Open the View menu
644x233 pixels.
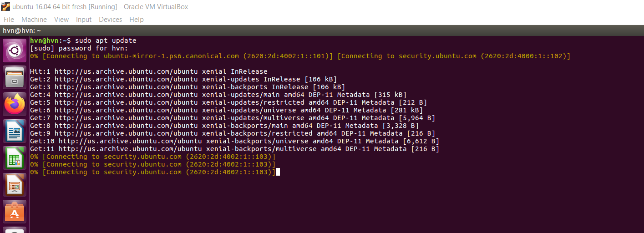61,20
